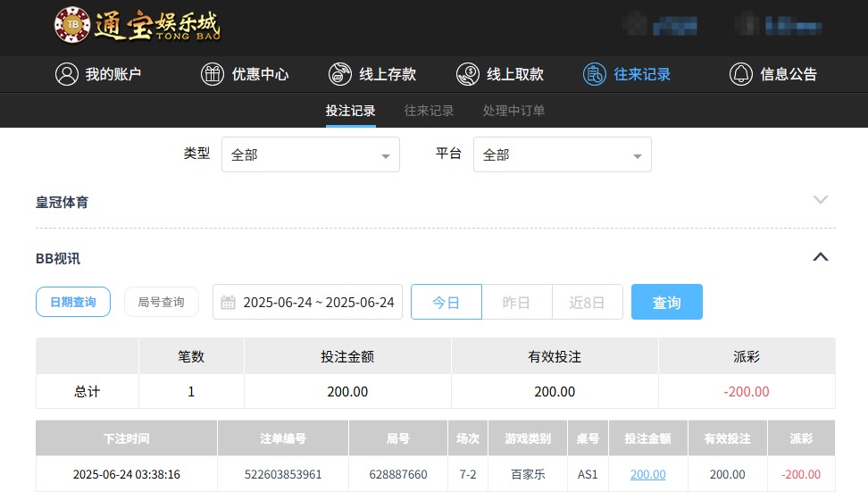
Task: Open the 200.00 bet amount link
Action: pyautogui.click(x=647, y=474)
